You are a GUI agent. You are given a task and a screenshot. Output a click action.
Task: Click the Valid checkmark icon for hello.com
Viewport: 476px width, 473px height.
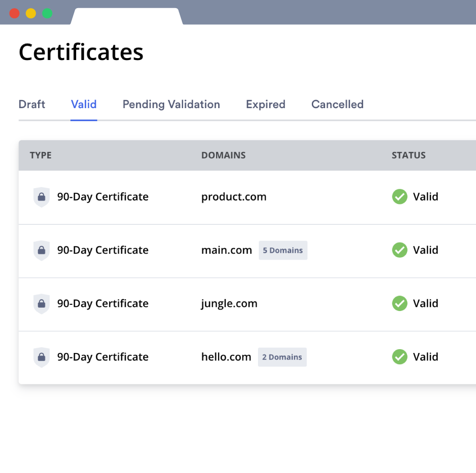pos(400,357)
